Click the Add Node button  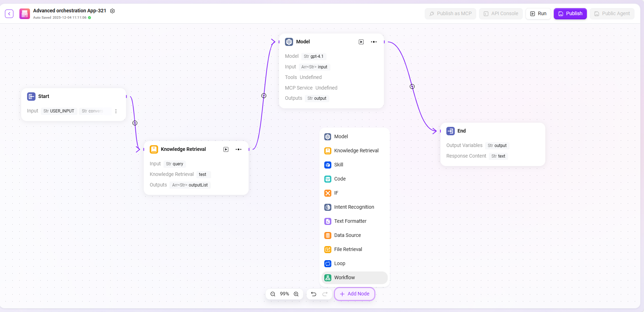pos(355,294)
